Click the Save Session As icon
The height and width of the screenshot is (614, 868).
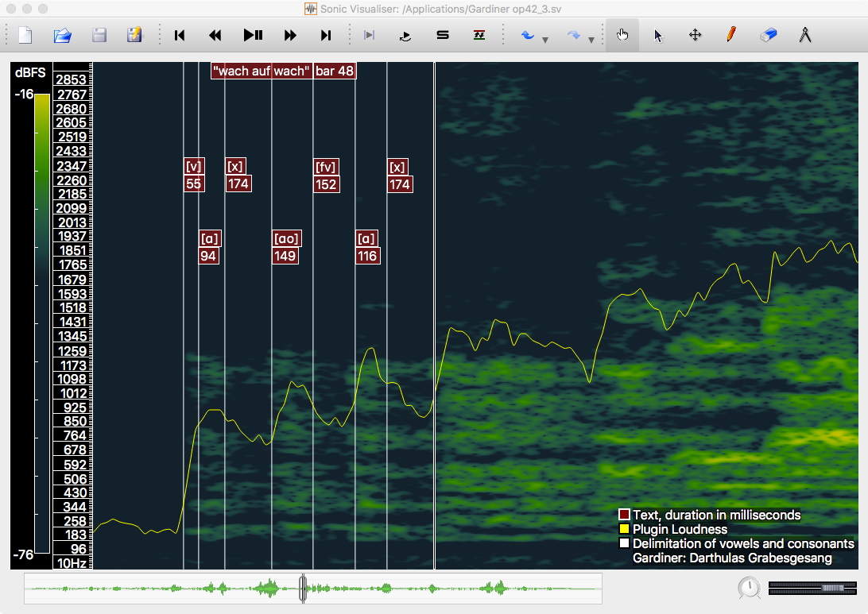click(x=134, y=36)
